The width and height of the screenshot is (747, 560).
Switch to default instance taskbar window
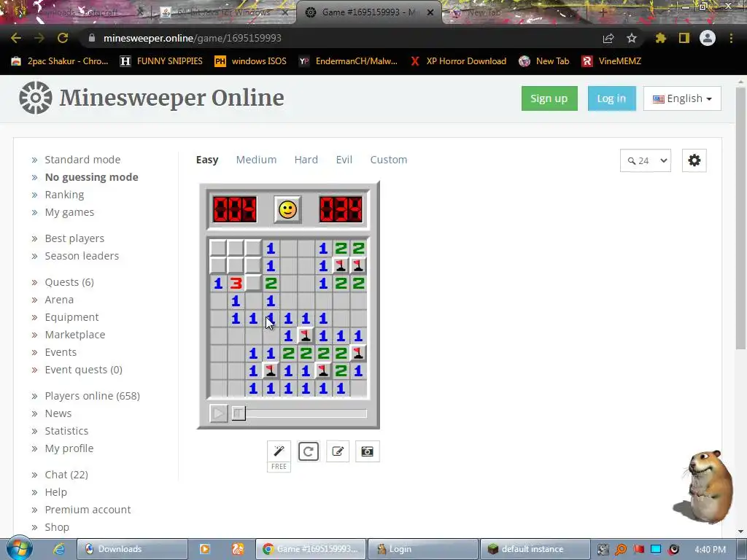click(x=535, y=549)
